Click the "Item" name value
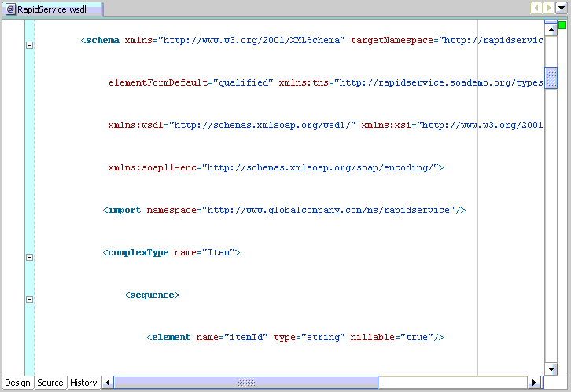Image resolution: width=571 pixels, height=392 pixels. 219,253
